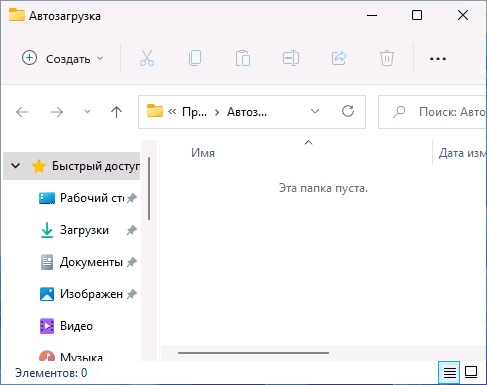The image size is (487, 385).
Task: Open Документы folder in sidebar
Action: (x=82, y=262)
